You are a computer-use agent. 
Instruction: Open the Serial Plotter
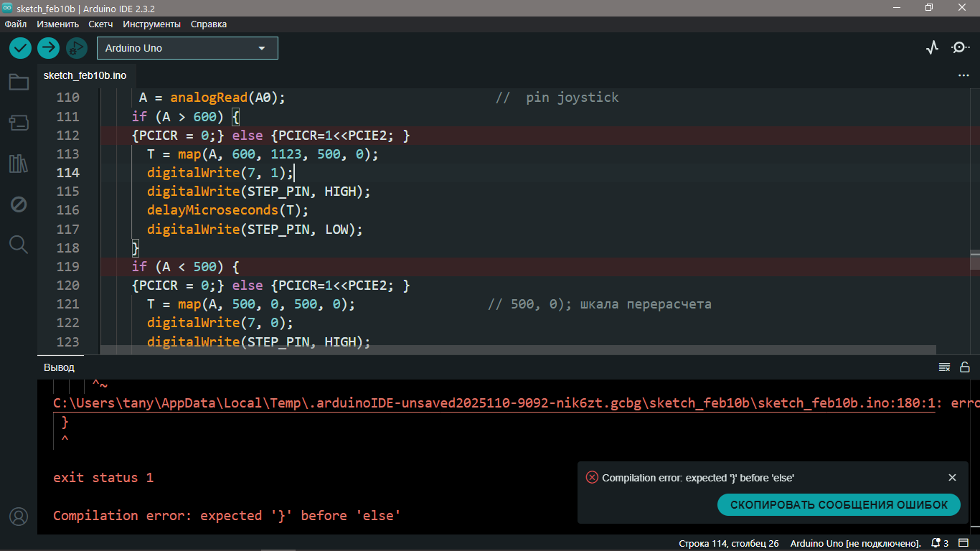tap(932, 48)
